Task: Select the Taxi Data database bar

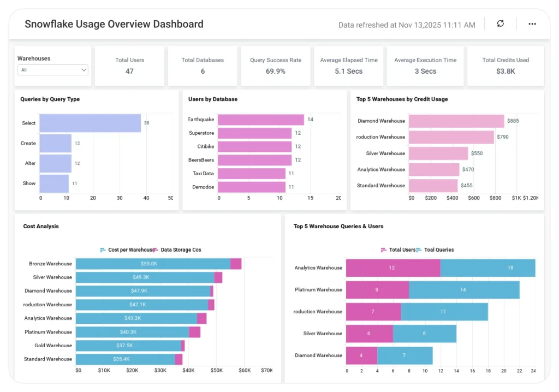Action: tap(252, 174)
